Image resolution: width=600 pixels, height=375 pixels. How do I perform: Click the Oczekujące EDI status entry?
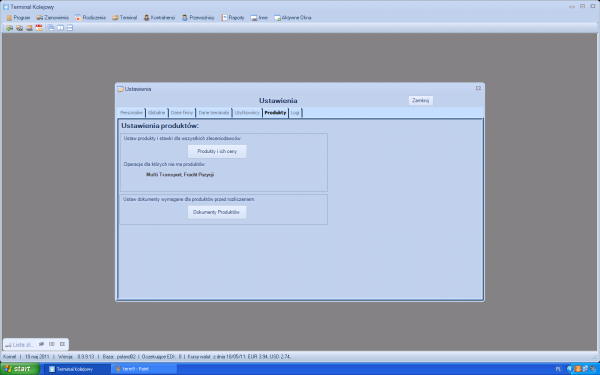tap(162, 357)
